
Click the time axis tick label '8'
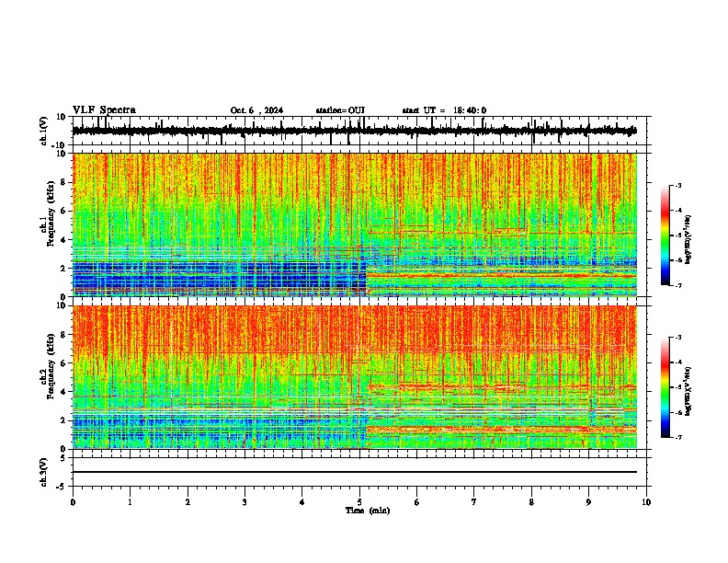(x=531, y=502)
